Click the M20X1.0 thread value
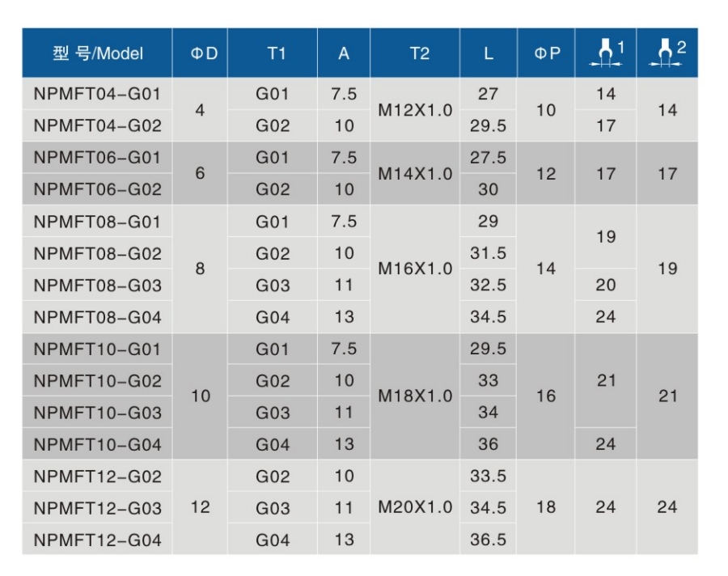Screen dimensions: 728x576 pos(415,508)
